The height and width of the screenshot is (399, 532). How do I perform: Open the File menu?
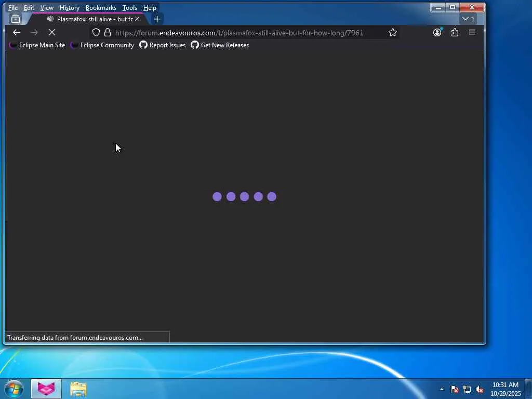pos(13,7)
